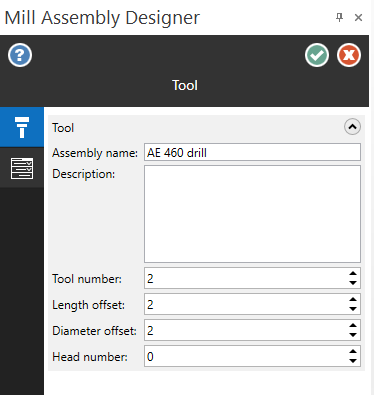Focus the Description text area

pos(252,214)
